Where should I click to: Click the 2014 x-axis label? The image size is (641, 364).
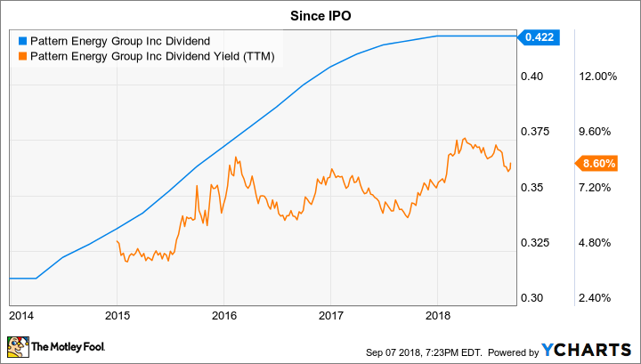(x=20, y=315)
